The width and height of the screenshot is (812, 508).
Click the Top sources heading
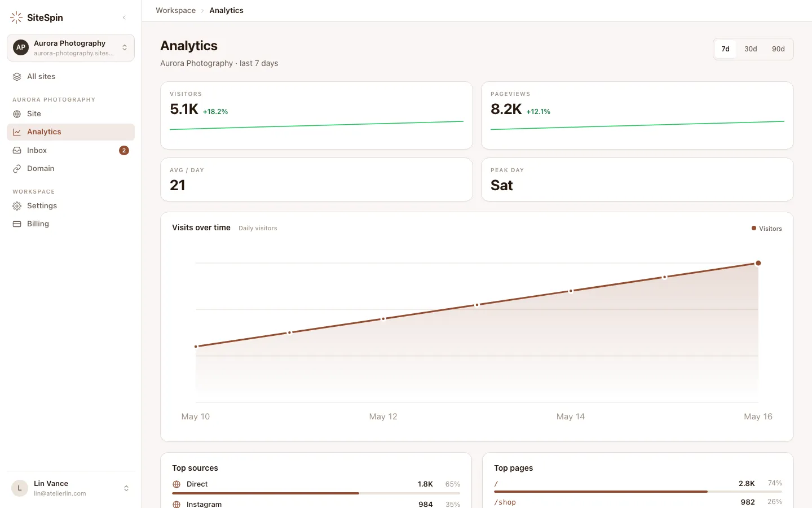(x=195, y=468)
